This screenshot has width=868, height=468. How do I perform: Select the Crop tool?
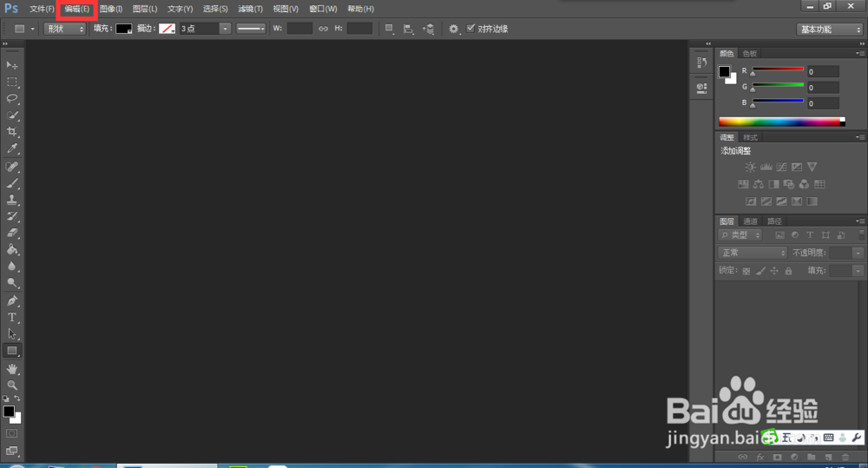click(11, 132)
